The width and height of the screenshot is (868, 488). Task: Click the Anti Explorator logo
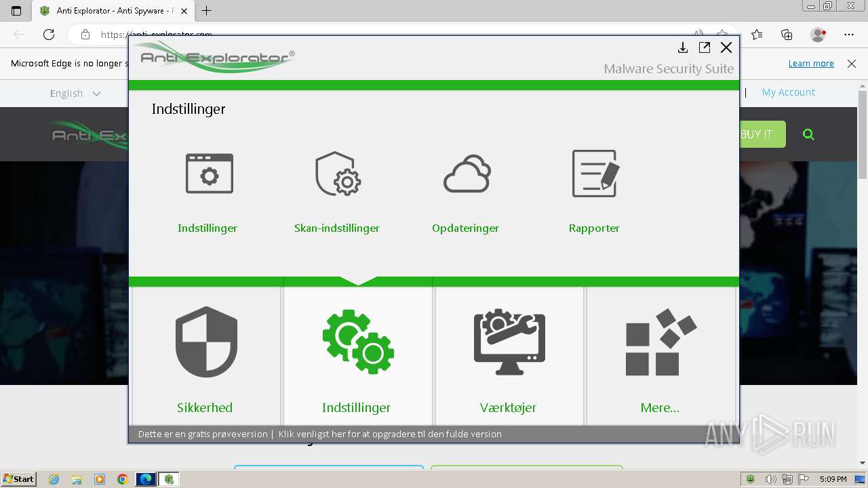tap(214, 58)
